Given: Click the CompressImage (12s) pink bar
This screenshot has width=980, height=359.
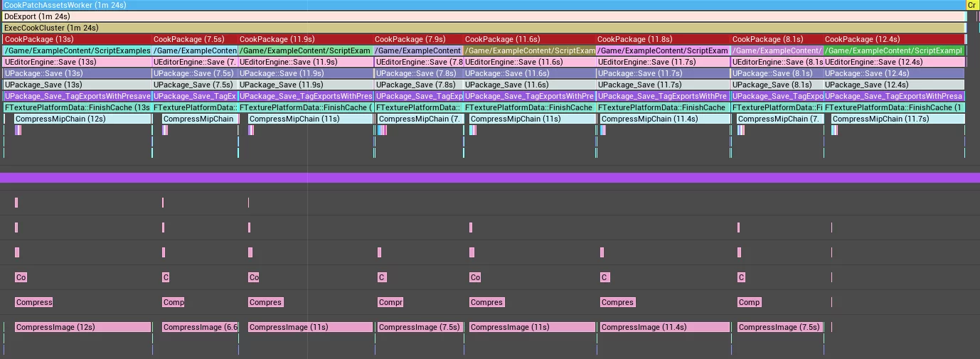Looking at the screenshot, I should 82,327.
